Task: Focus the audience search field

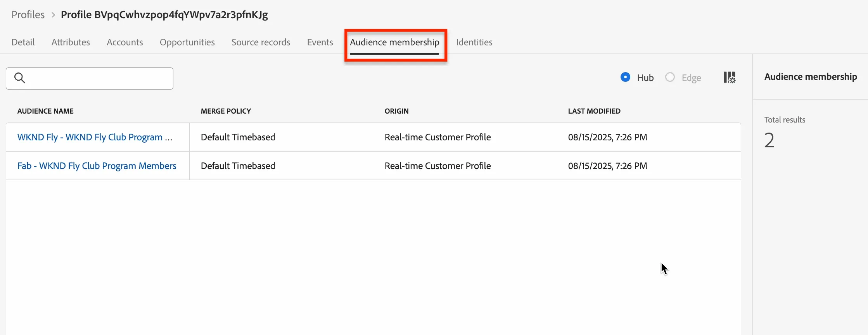Action: (90, 78)
